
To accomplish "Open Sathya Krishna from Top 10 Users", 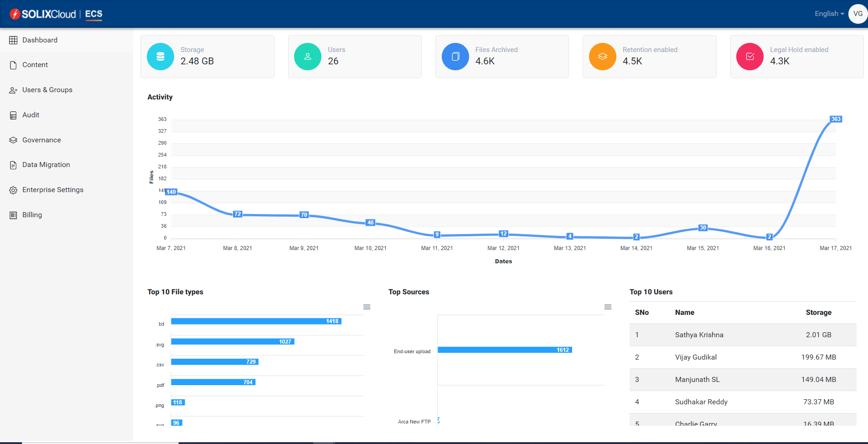I will click(699, 334).
